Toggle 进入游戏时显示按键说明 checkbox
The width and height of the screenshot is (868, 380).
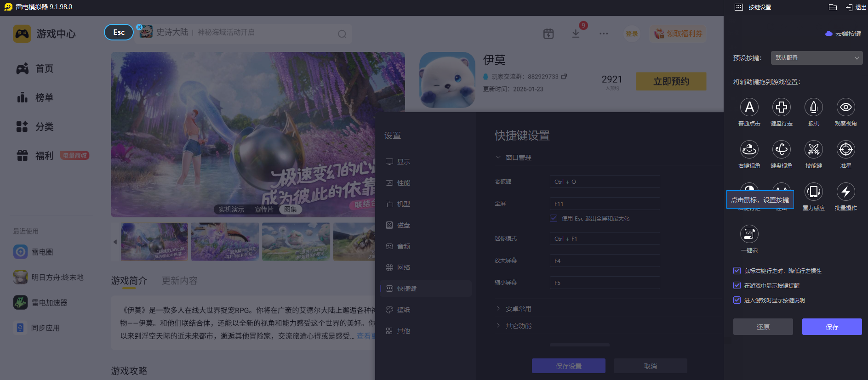(737, 301)
